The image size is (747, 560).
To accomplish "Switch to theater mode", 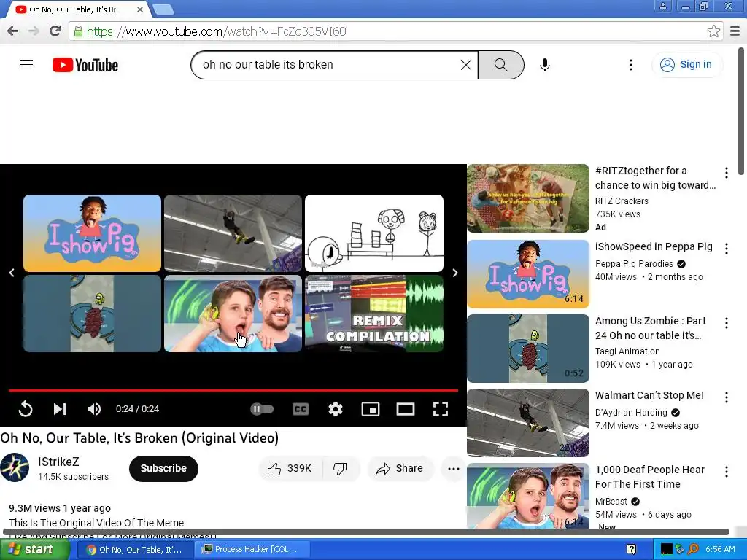I will (x=406, y=409).
